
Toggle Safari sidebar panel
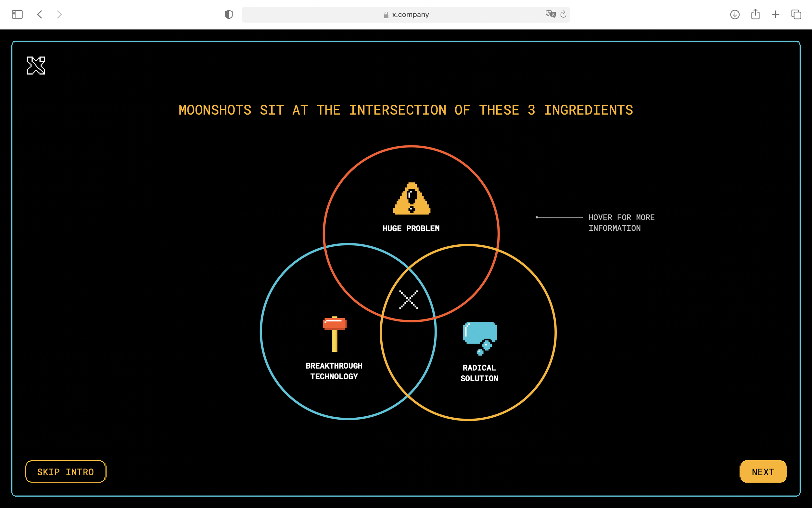(17, 14)
